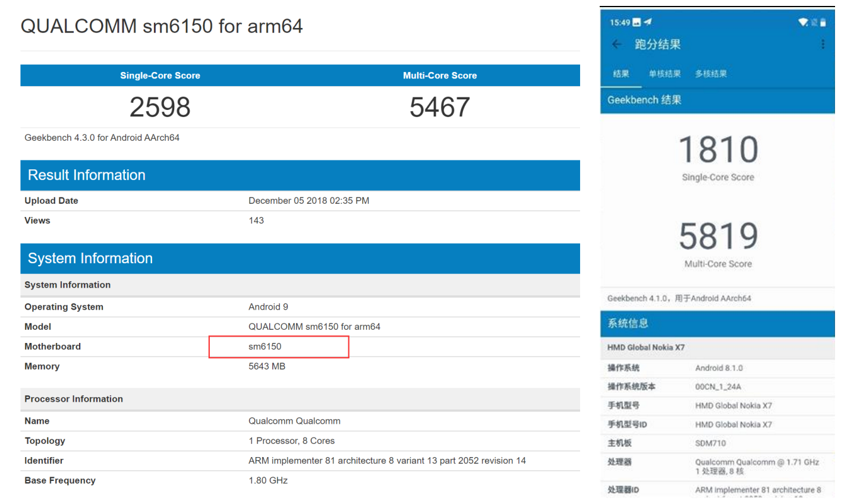Click the 系统信息 section header on the phone
Screen dimensions: 841x504
click(x=717, y=324)
